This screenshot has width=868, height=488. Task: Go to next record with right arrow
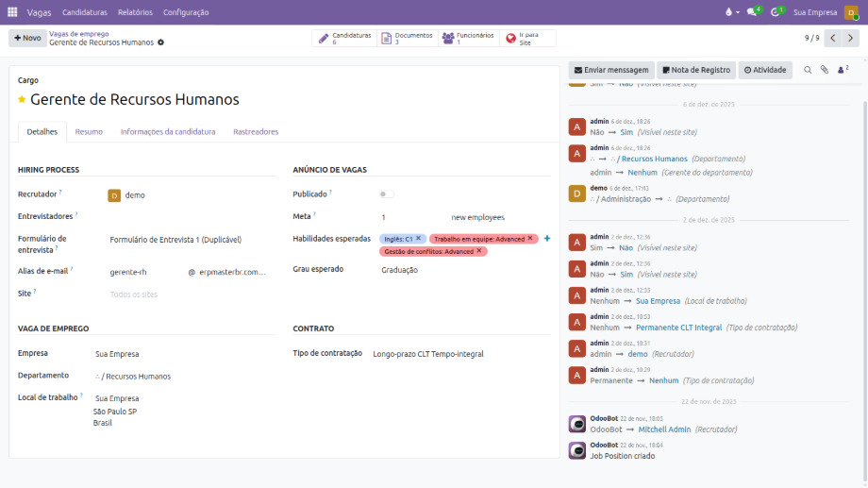coord(850,39)
